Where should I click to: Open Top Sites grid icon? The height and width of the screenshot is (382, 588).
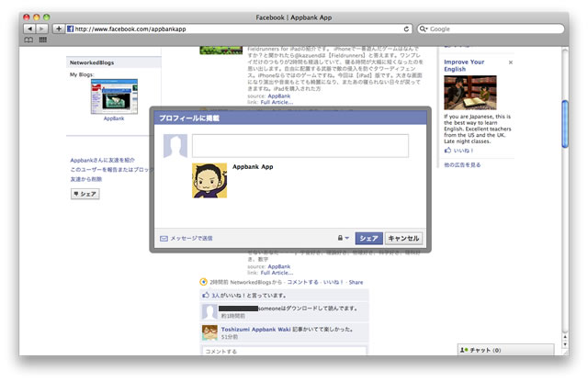pyautogui.click(x=43, y=39)
